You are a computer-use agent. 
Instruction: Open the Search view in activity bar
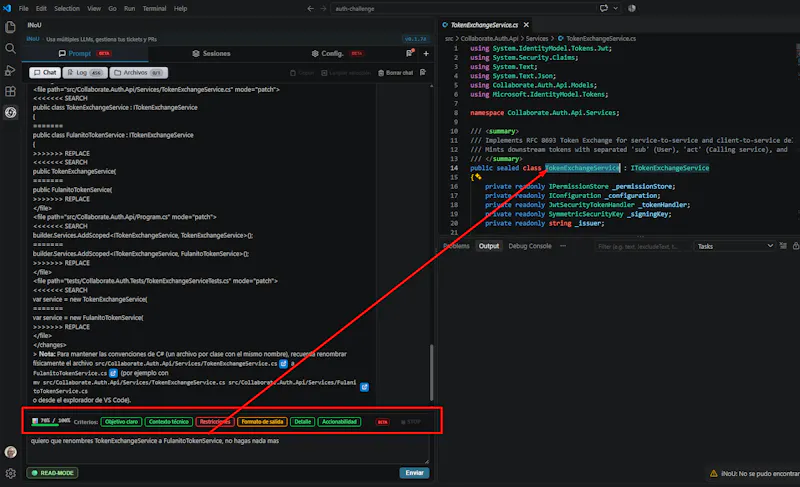[x=10, y=48]
